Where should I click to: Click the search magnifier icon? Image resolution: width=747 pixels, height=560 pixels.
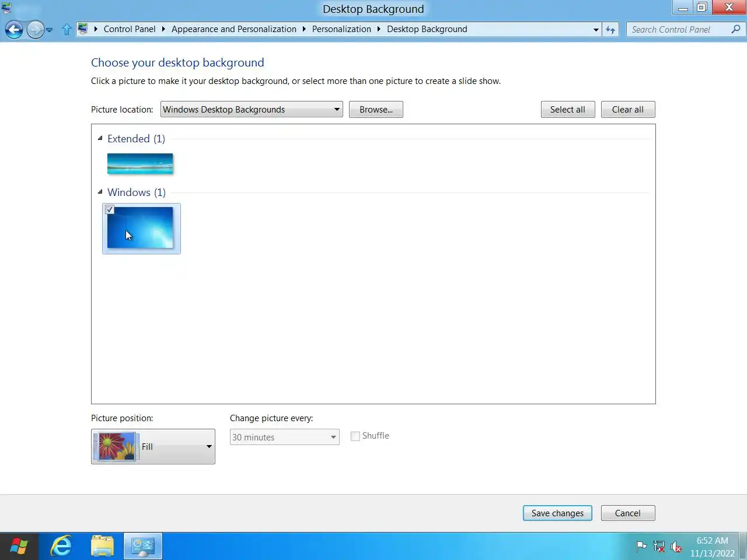736,29
